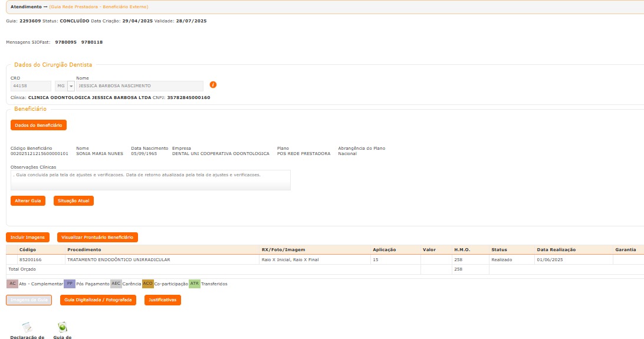This screenshot has width=644, height=339.
Task: Click beneficiary name SONIA MARIA NUNES
Action: click(100, 153)
